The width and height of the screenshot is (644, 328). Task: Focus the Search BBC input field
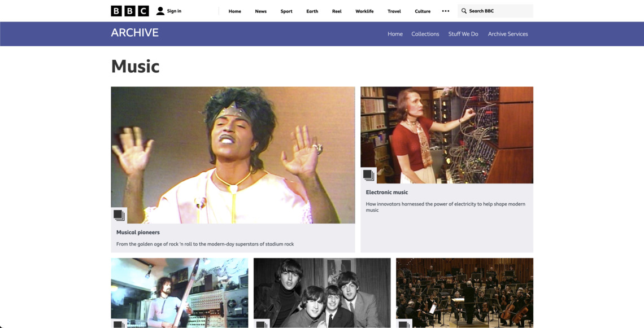[x=499, y=11]
